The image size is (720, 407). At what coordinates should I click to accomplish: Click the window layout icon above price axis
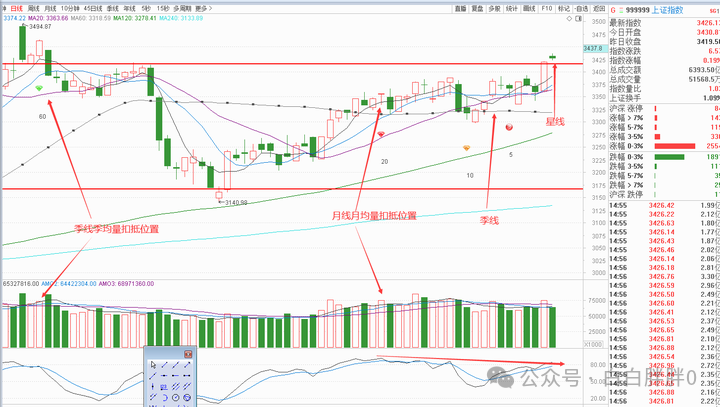coord(578,18)
